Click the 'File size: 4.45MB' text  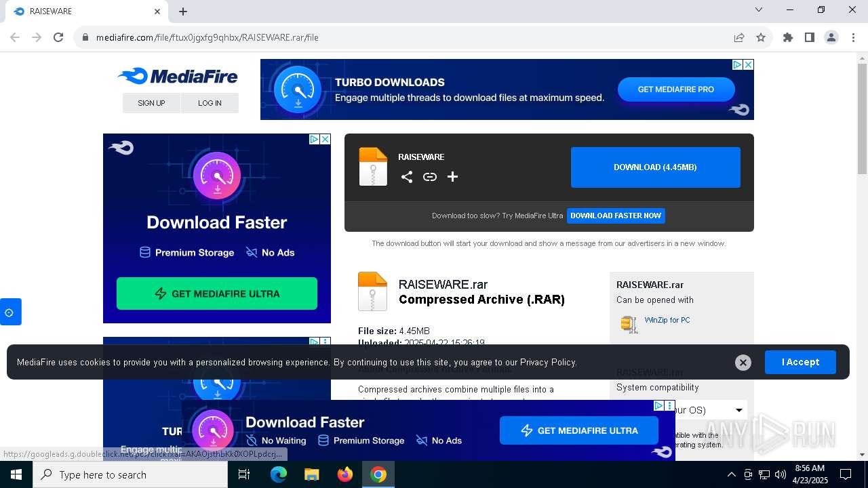pyautogui.click(x=394, y=331)
